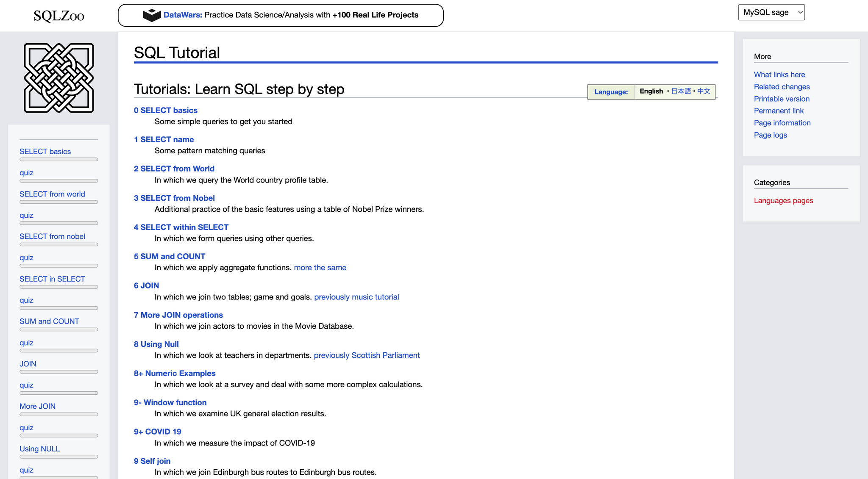
Task: Click progress bar under SELECT from world
Action: pyautogui.click(x=59, y=202)
